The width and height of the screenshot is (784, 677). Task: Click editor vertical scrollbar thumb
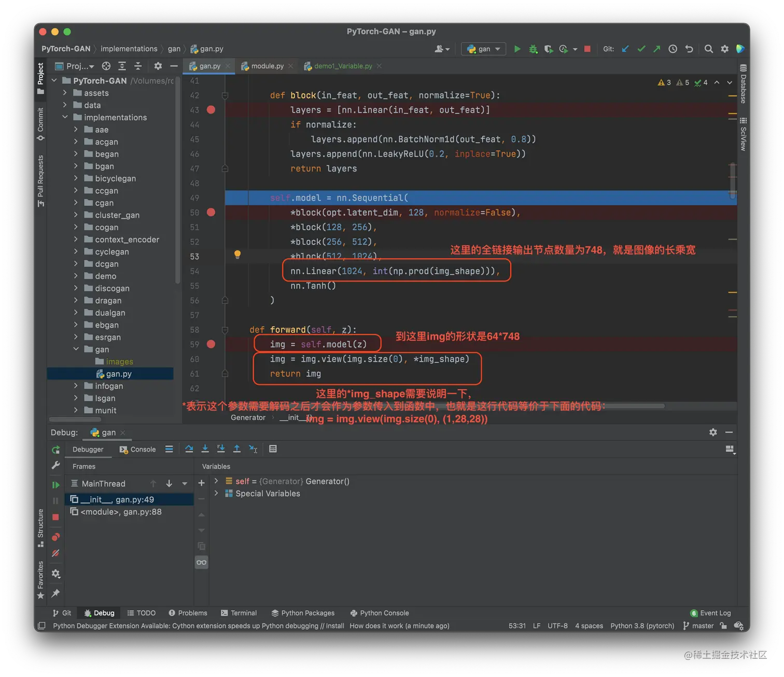click(733, 180)
